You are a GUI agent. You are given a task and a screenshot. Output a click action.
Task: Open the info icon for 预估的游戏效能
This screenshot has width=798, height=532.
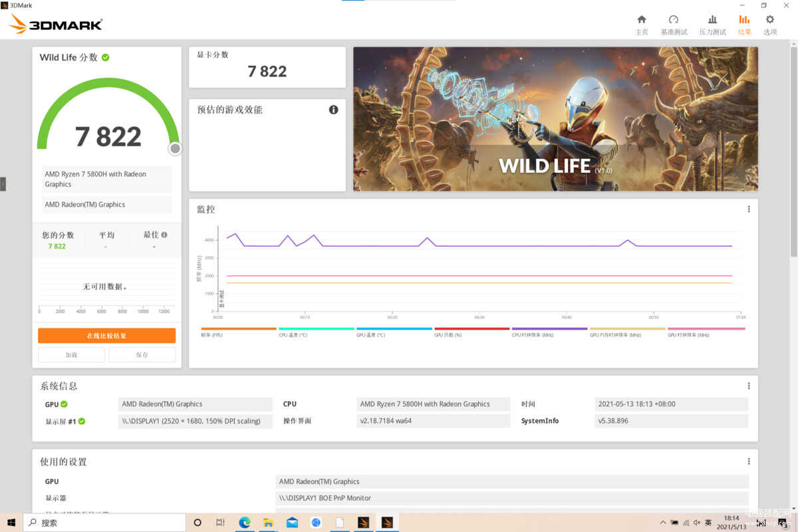point(333,109)
